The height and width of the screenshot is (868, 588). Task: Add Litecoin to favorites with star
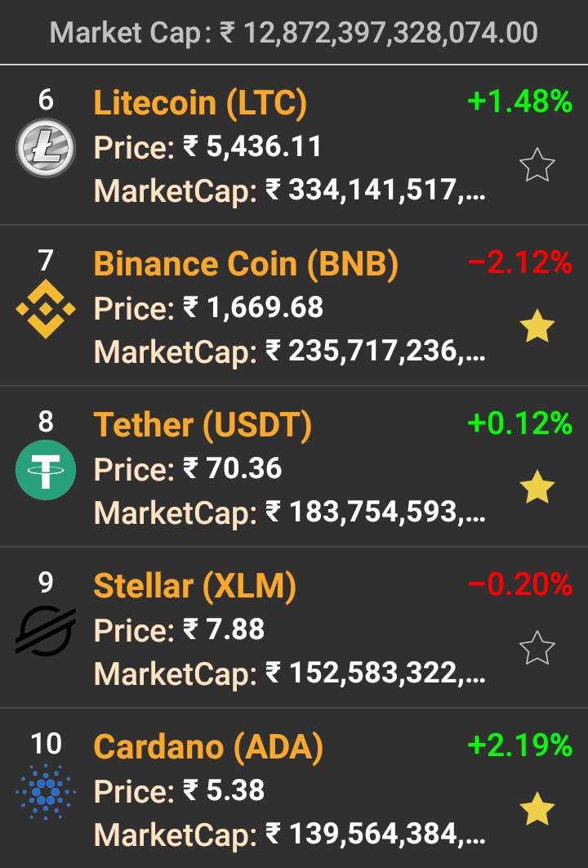(x=537, y=166)
